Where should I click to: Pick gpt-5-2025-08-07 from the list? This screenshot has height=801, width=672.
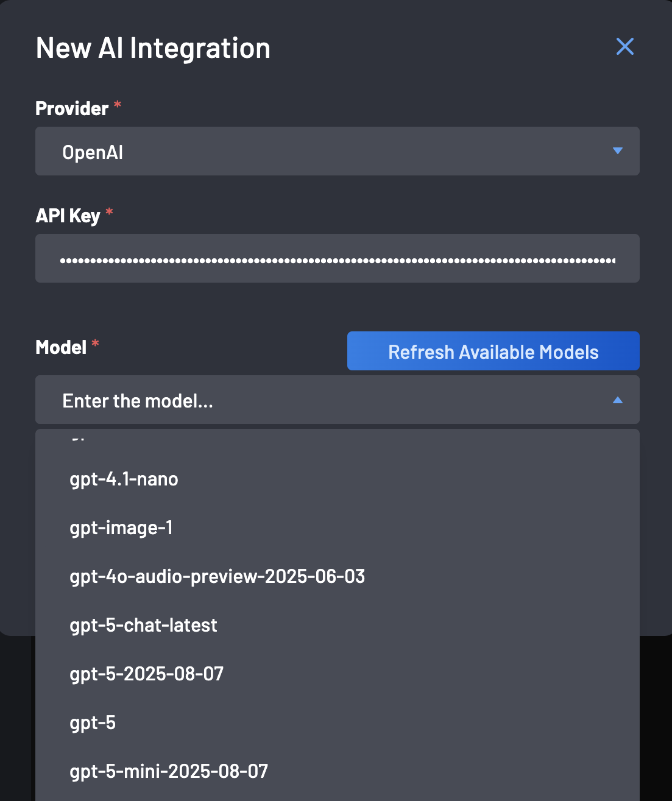click(146, 674)
